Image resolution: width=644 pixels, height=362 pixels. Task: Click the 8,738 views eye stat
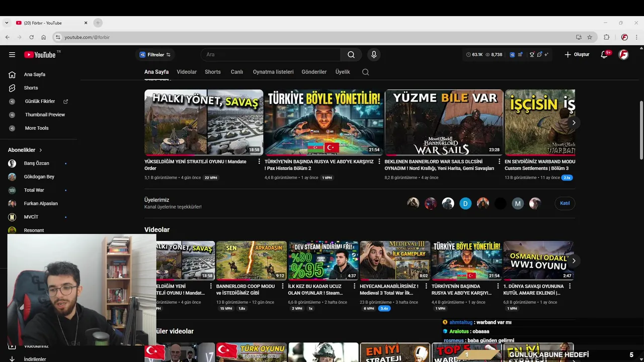pyautogui.click(x=494, y=54)
